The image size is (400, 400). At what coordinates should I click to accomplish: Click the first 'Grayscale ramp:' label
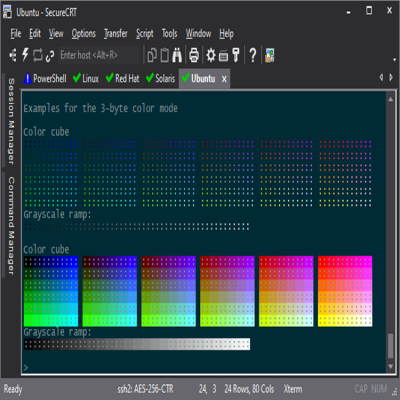(x=57, y=214)
